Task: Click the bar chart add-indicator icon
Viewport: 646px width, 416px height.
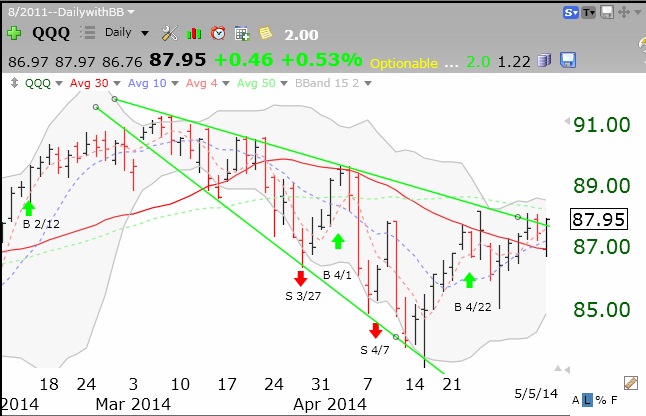Action: click(194, 33)
